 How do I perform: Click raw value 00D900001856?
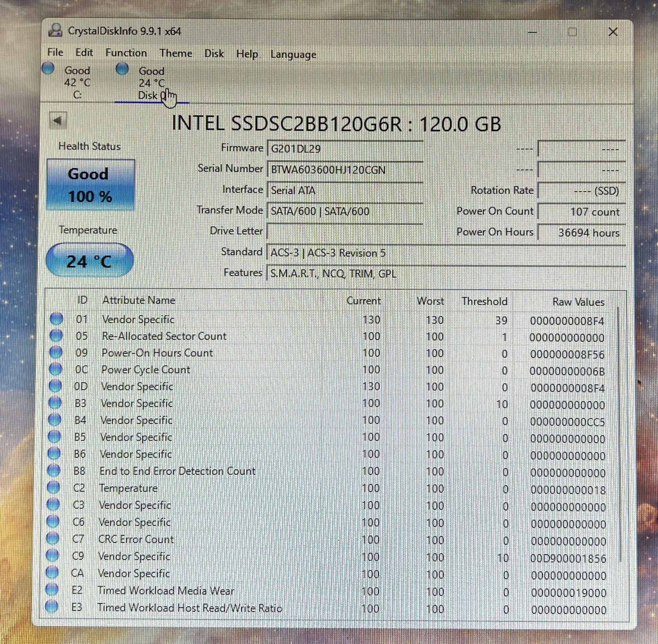pos(568,559)
